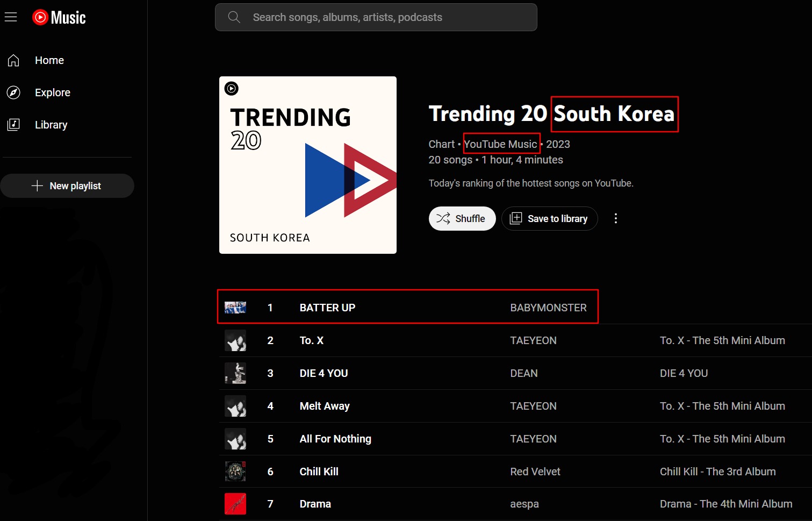
Task: Focus the search songs, albums, artists field
Action: point(376,17)
